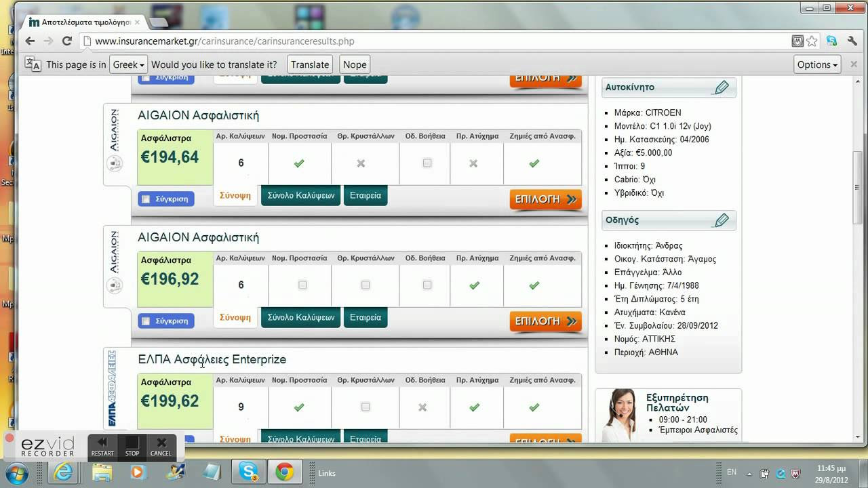868x488 pixels.
Task: Open Εταιρεία tab of the €194,64 offer
Action: [x=366, y=195]
